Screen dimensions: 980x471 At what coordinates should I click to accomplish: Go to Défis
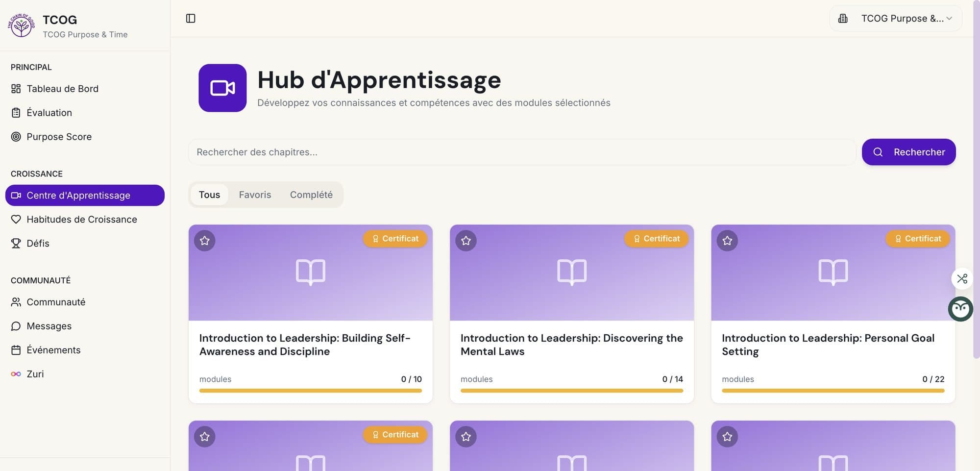[85, 244]
